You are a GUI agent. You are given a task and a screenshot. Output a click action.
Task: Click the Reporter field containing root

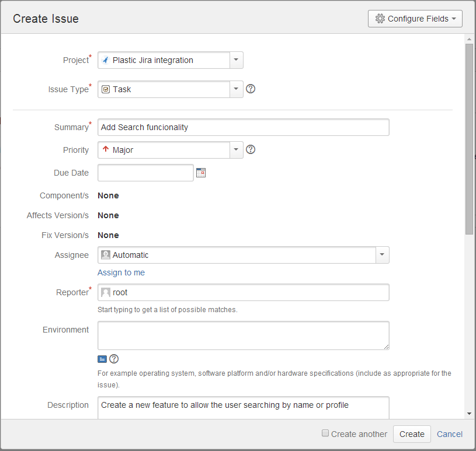point(244,292)
